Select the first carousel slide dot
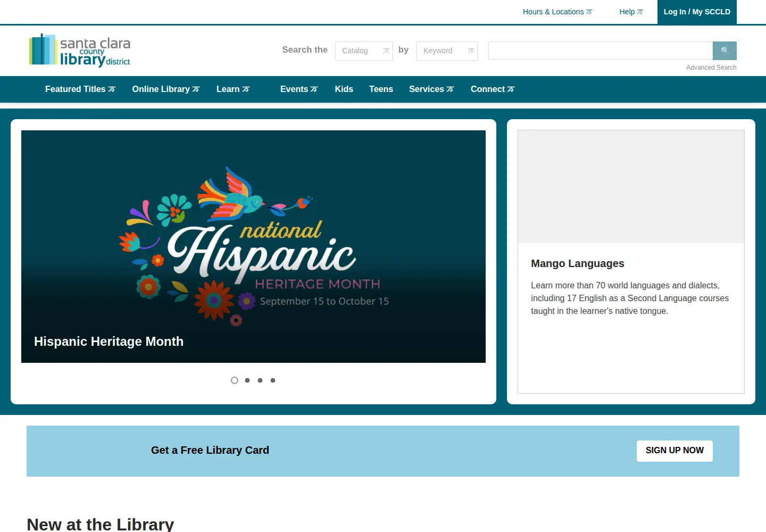The image size is (766, 532). 235,380
